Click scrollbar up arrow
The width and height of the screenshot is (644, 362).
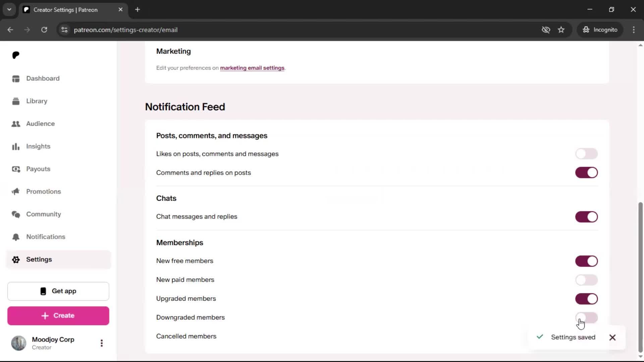pos(640,45)
